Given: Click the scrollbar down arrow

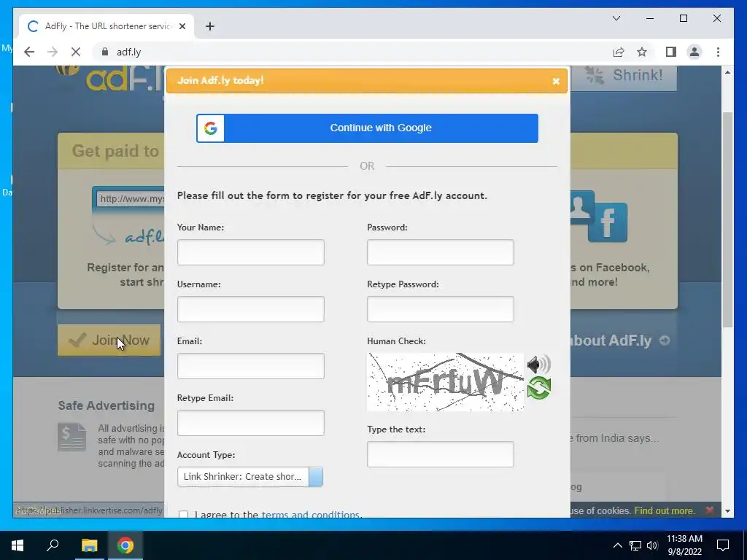Looking at the screenshot, I should [x=727, y=511].
